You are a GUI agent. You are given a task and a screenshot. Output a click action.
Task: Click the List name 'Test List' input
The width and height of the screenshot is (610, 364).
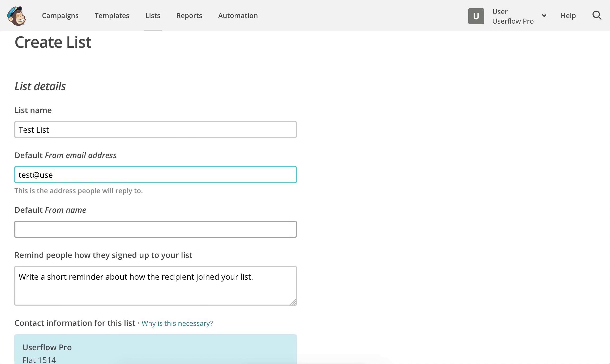click(155, 129)
